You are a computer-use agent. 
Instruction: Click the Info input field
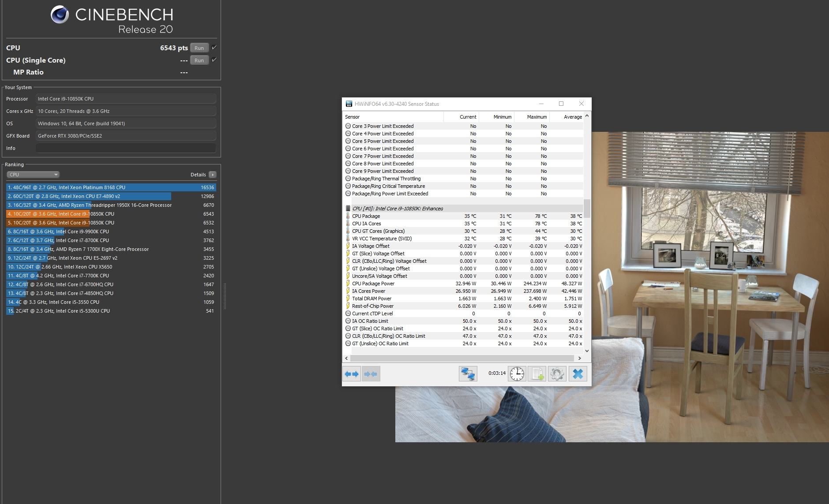[126, 148]
